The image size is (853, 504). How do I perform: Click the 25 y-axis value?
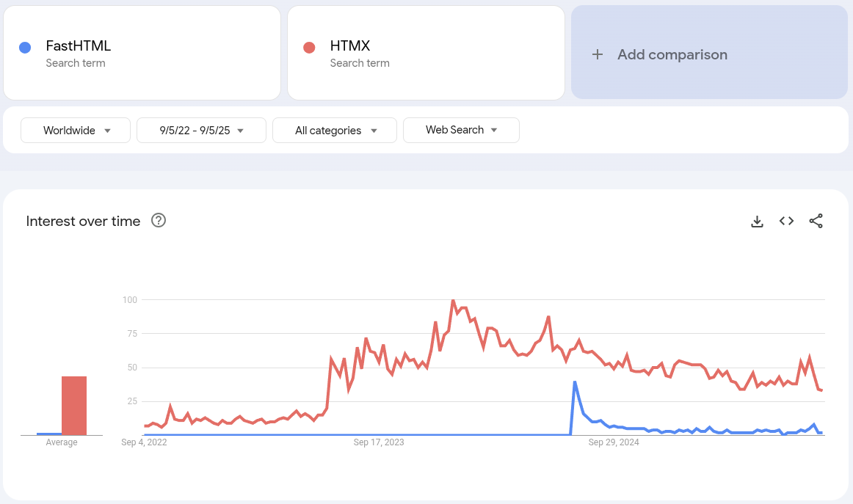click(x=132, y=401)
